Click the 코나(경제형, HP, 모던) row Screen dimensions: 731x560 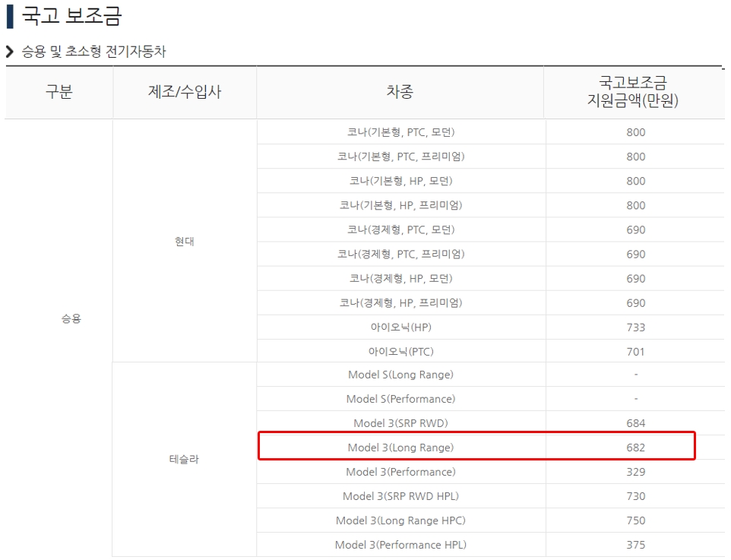pos(490,278)
